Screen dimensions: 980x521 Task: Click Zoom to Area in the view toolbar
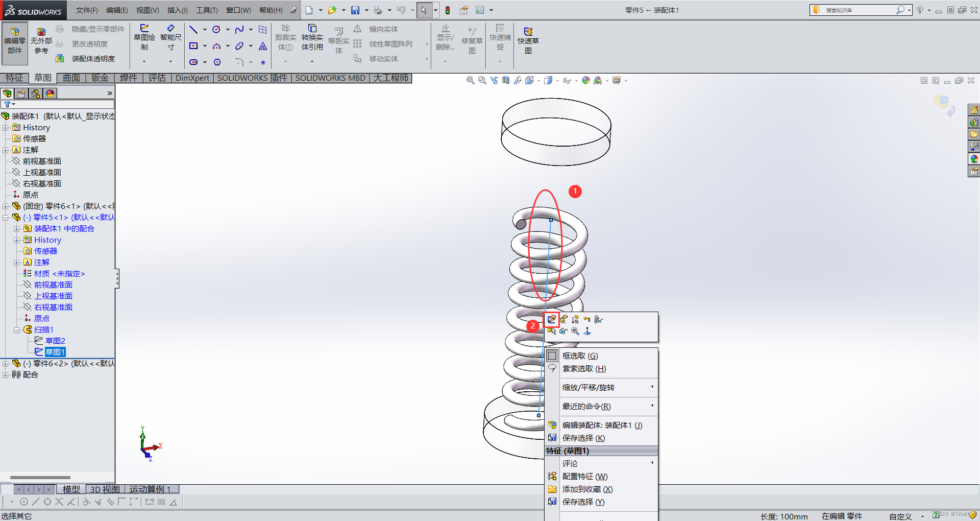click(x=482, y=80)
